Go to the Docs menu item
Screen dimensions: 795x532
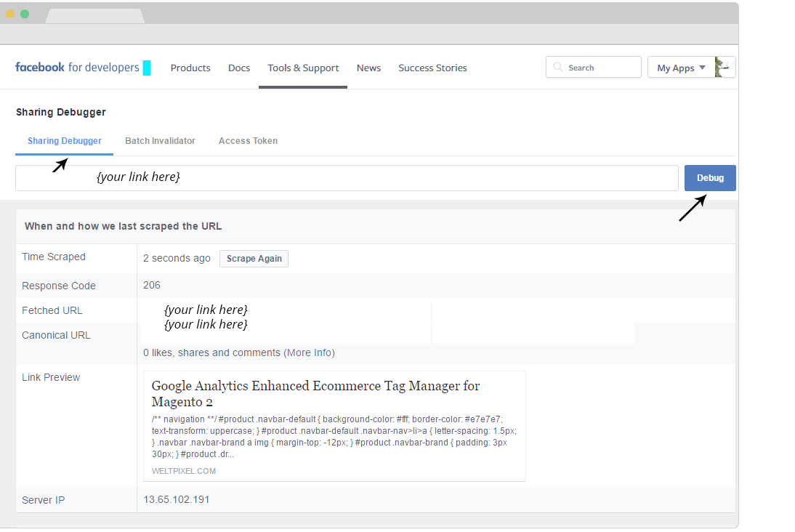(239, 68)
